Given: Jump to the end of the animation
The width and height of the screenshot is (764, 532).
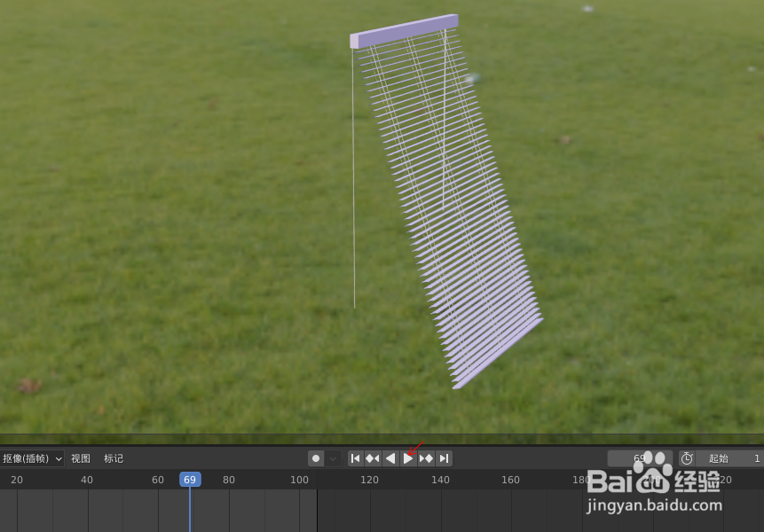Looking at the screenshot, I should 444,458.
